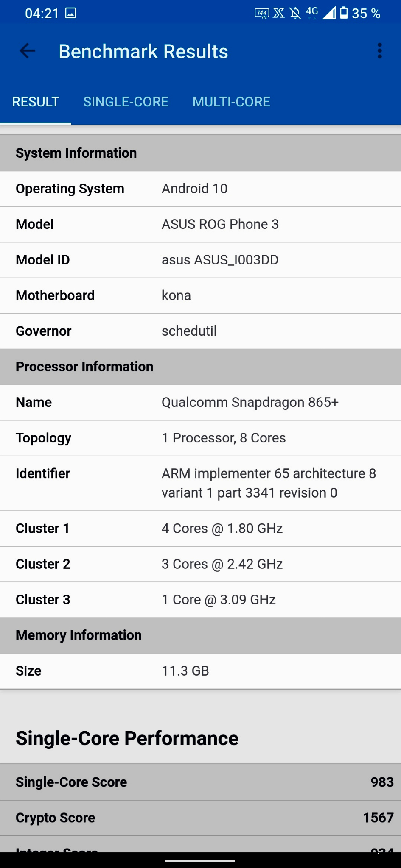Select the Cluster 3 core frequency row
The width and height of the screenshot is (401, 868).
coord(200,600)
